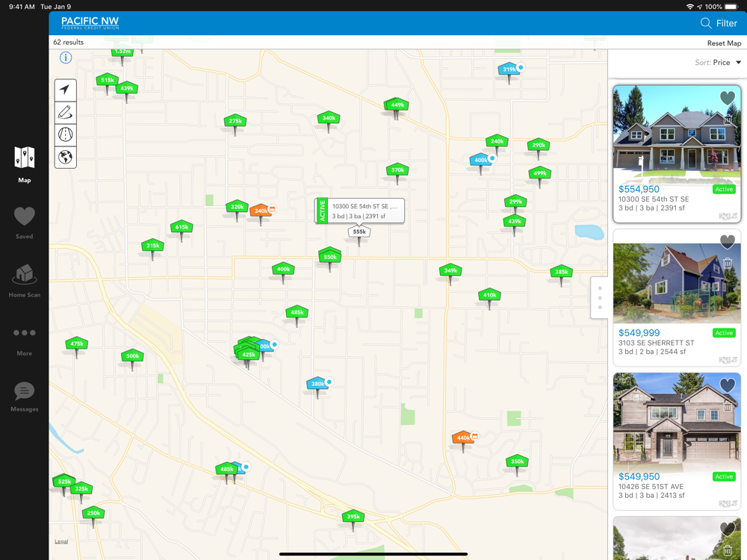The width and height of the screenshot is (747, 560).
Task: Select the orange 440k map pin
Action: [462, 438]
